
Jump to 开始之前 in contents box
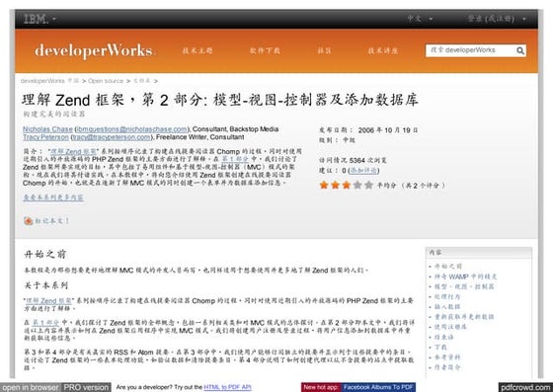point(448,267)
